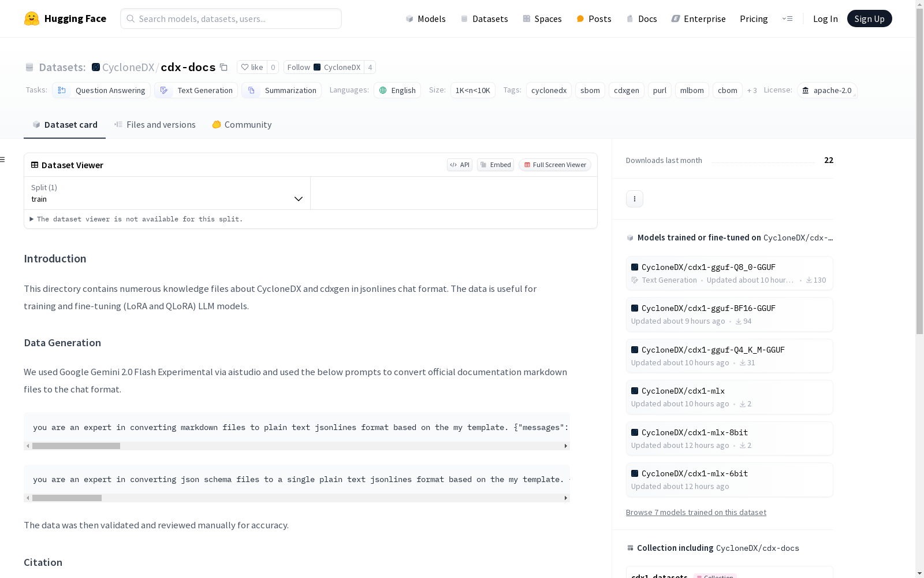Expand the dataset viewer not available message
The height and width of the screenshot is (578, 924).
pyautogui.click(x=136, y=219)
